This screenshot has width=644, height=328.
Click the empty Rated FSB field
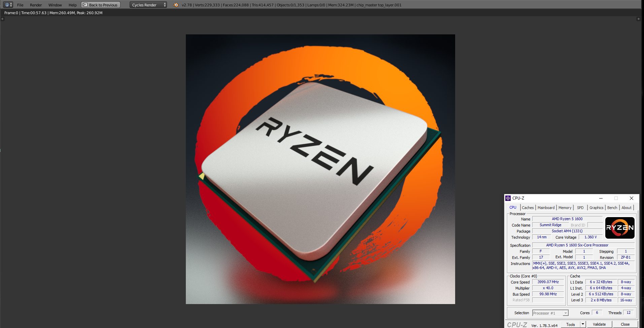[x=548, y=300]
